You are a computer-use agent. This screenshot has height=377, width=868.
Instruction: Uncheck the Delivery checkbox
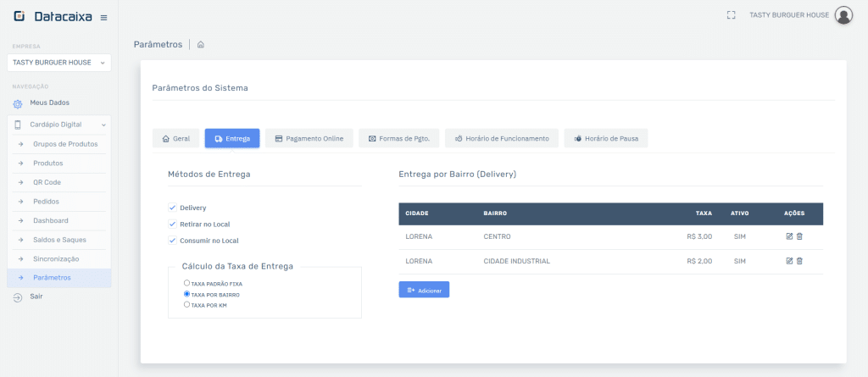tap(172, 208)
